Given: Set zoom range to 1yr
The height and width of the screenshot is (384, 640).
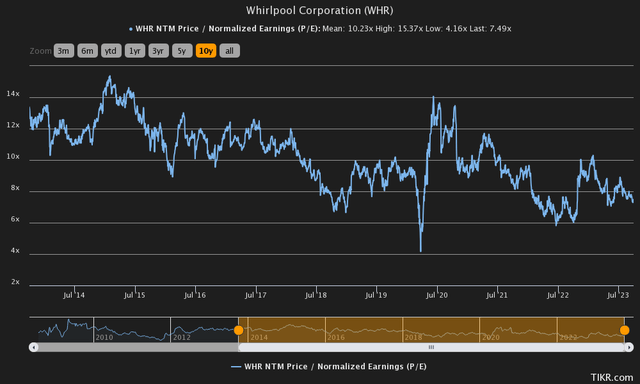Looking at the screenshot, I should [x=135, y=51].
